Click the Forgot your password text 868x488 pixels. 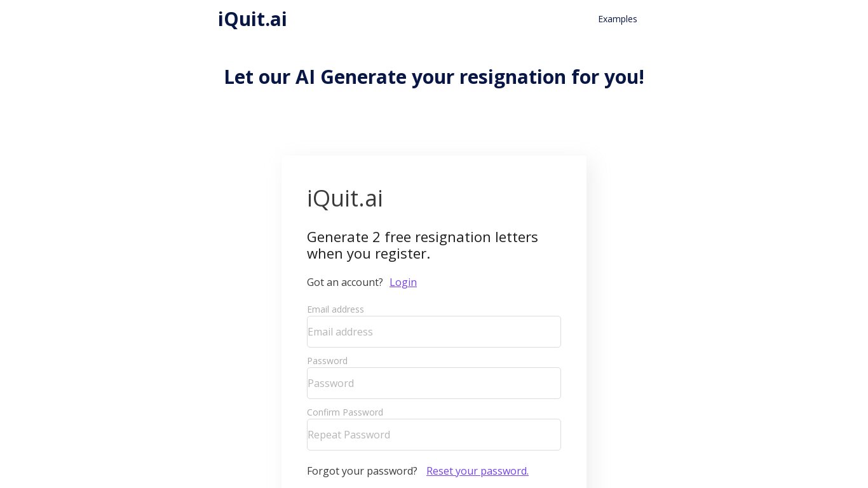tap(362, 471)
